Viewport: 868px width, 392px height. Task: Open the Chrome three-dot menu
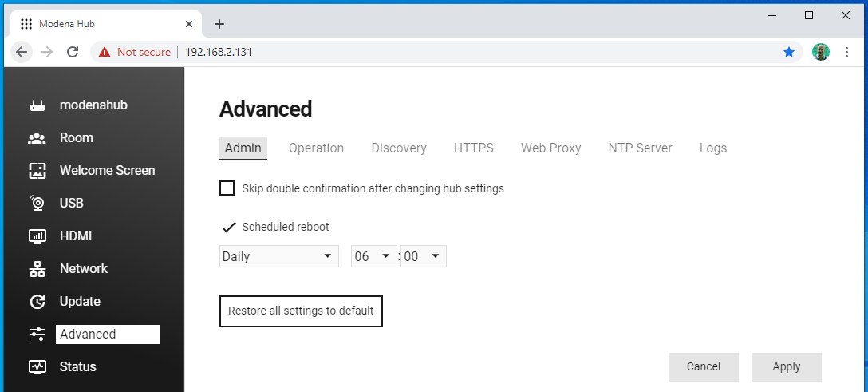pyautogui.click(x=846, y=52)
